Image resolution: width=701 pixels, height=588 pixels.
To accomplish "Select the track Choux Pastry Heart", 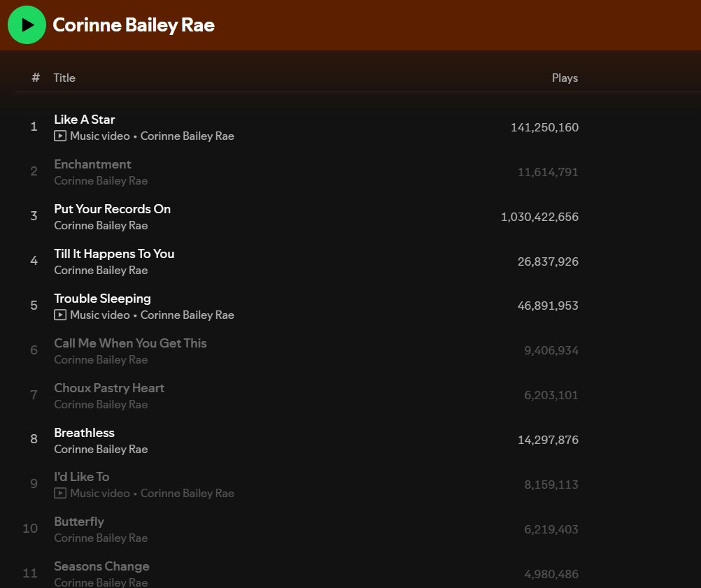I will [x=109, y=387].
